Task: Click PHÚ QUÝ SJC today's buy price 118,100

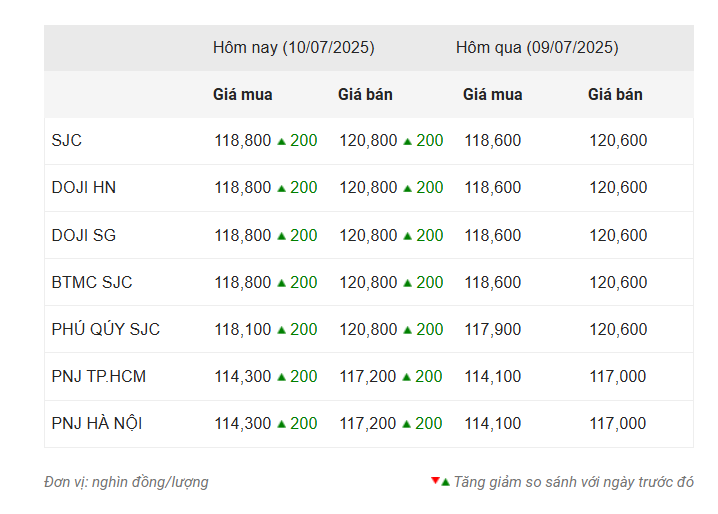Action: (243, 329)
